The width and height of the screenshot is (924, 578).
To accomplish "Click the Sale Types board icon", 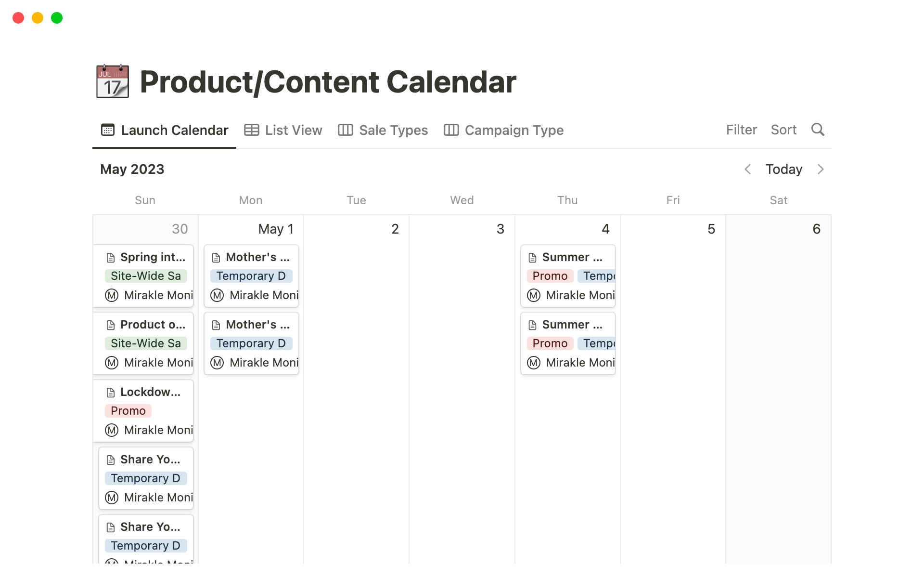I will pyautogui.click(x=345, y=130).
